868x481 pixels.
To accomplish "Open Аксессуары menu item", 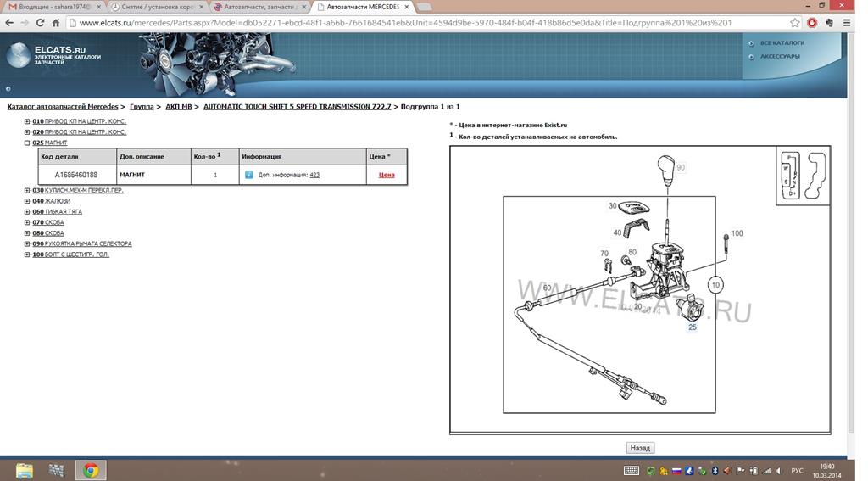I will (x=780, y=57).
